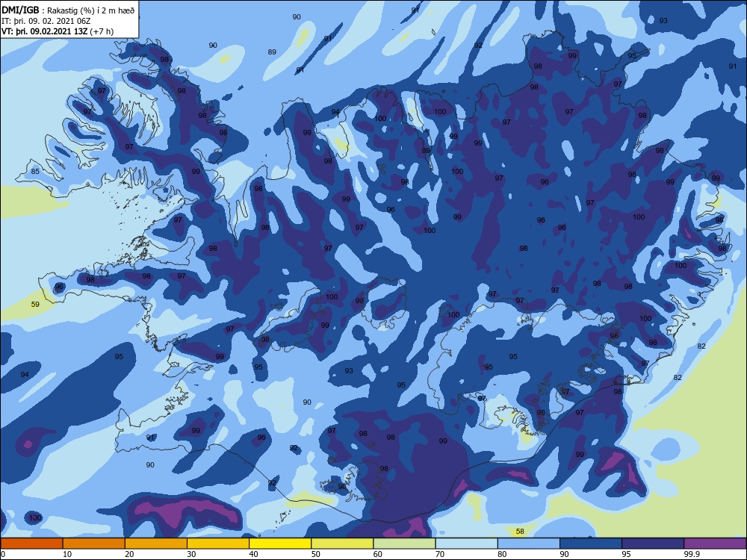Click the value 93 in the top right corner
747x560 pixels.
[663, 20]
